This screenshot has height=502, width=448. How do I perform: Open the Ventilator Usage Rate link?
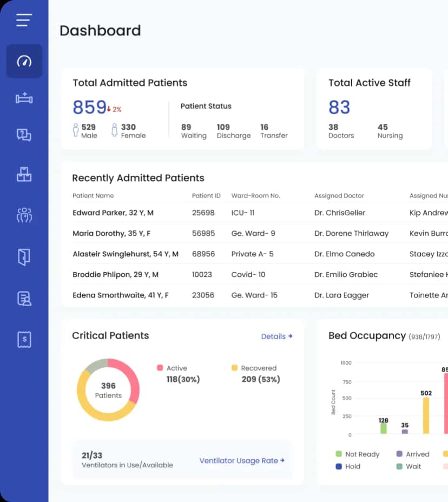pos(242,460)
